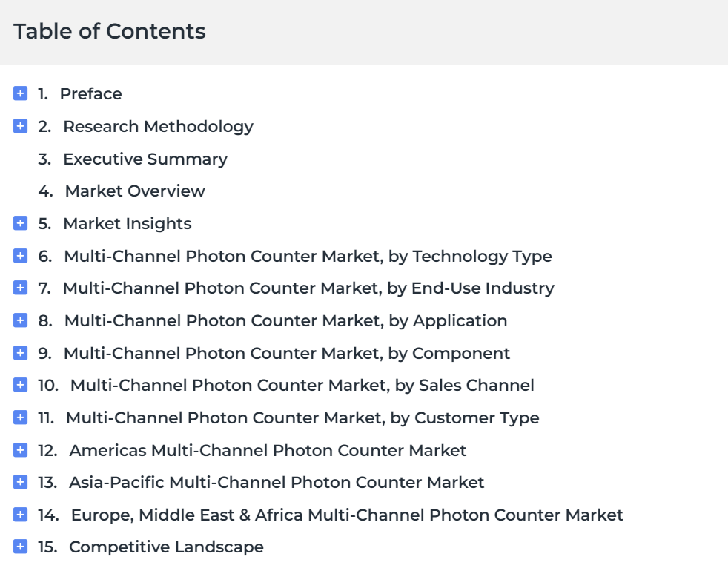
Task: Click plus icon next to Customer Type
Action: [21, 417]
